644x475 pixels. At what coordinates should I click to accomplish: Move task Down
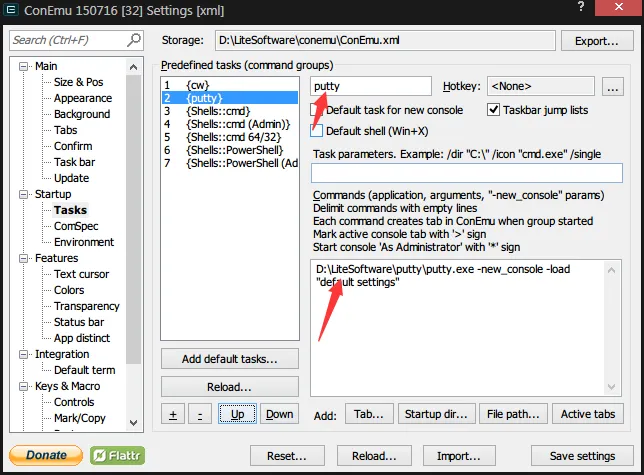[x=279, y=414]
